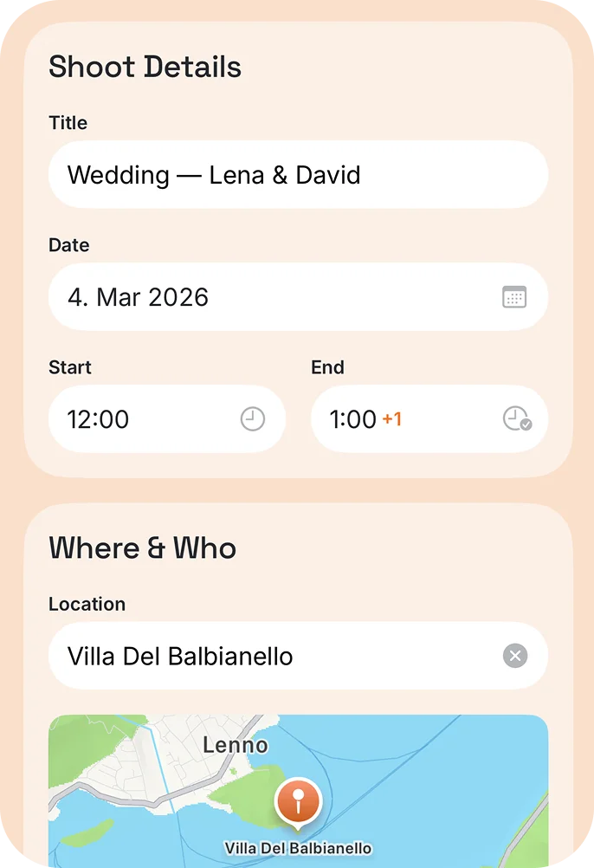Viewport: 594px width, 868px height.
Task: Click the End field label
Action: 327,367
